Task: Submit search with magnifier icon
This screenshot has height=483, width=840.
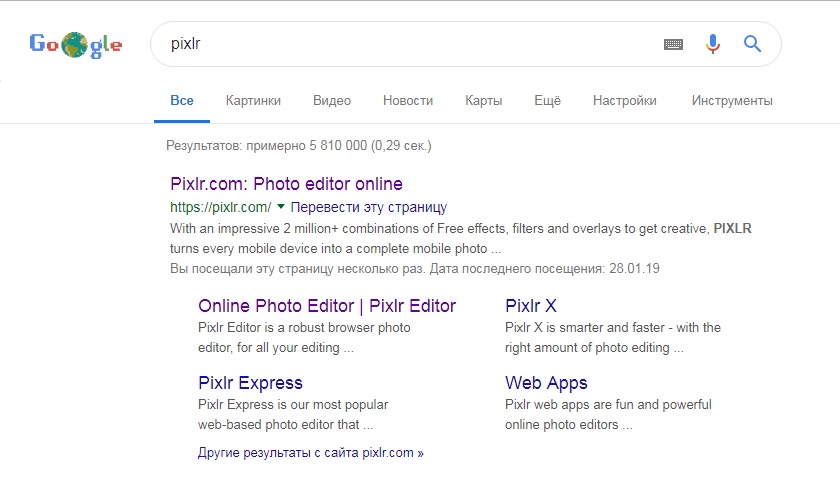Action: [x=752, y=44]
